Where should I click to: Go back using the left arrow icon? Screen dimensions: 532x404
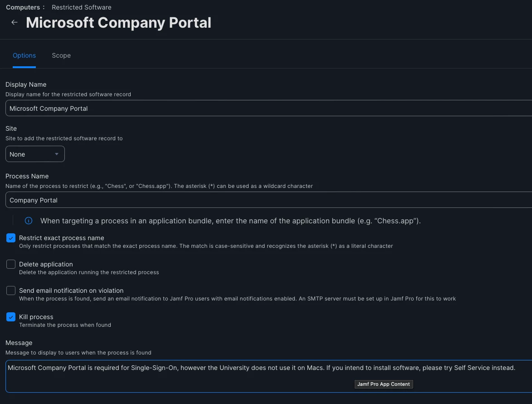[14, 22]
